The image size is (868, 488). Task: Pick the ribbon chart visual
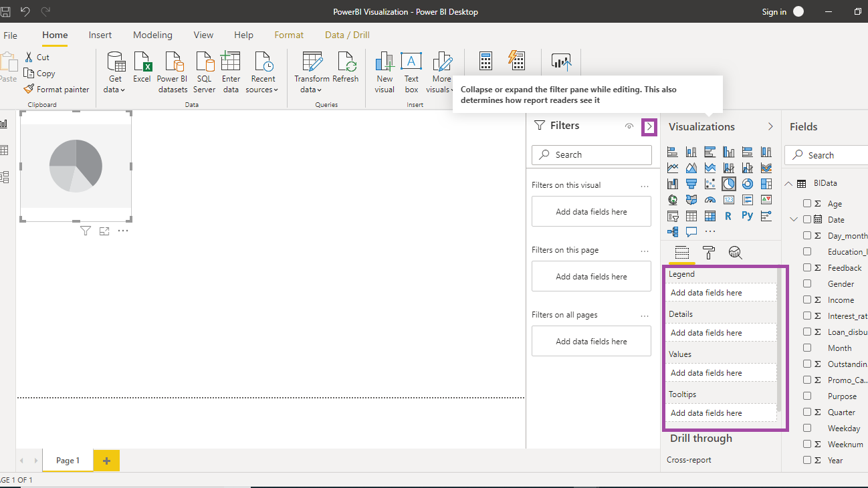pos(766,168)
